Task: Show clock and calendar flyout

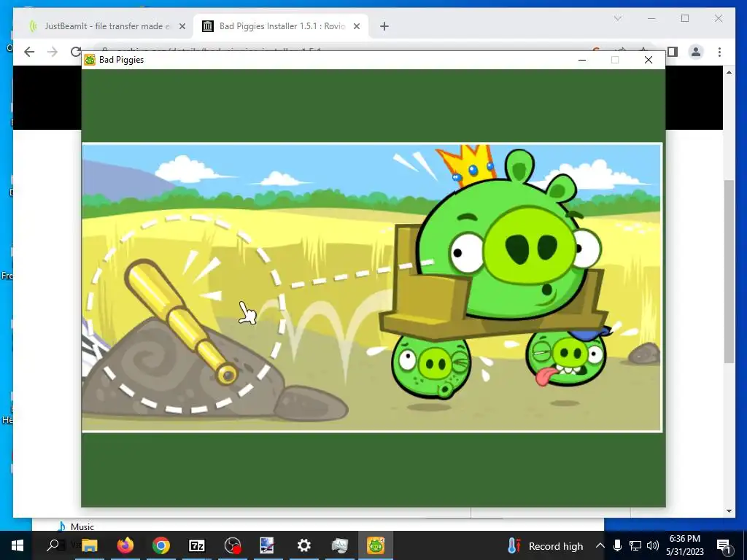Action: 684,545
